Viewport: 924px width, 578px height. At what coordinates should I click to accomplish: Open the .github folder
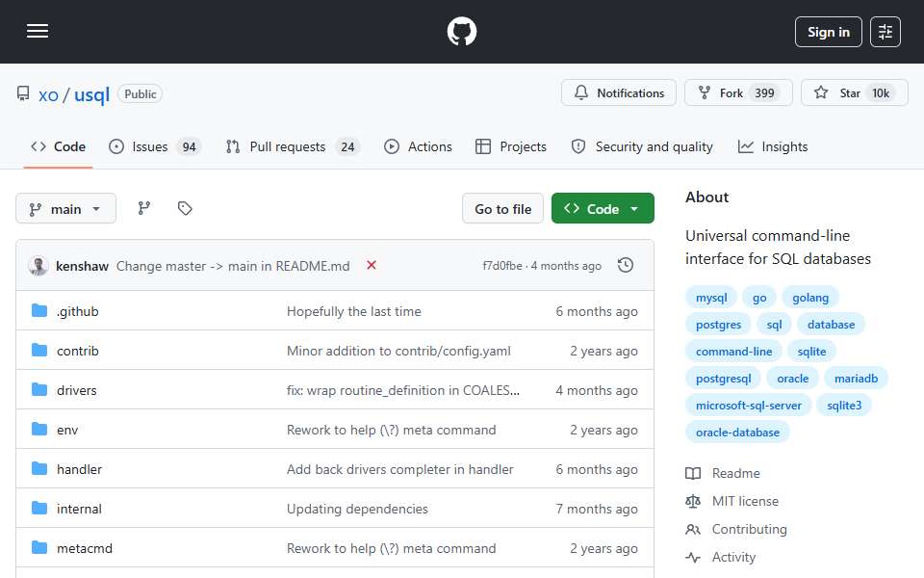(x=77, y=311)
